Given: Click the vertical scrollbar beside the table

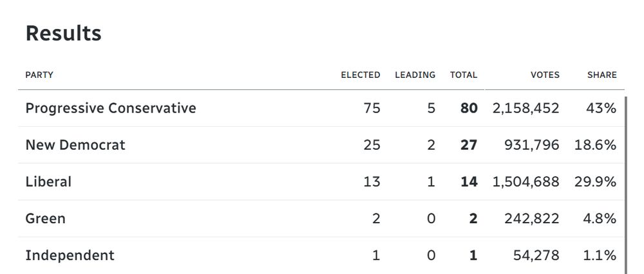Looking at the screenshot, I should 625,180.
